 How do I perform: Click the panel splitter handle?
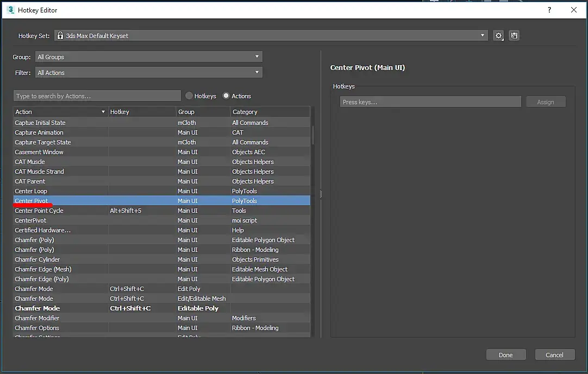click(321, 194)
